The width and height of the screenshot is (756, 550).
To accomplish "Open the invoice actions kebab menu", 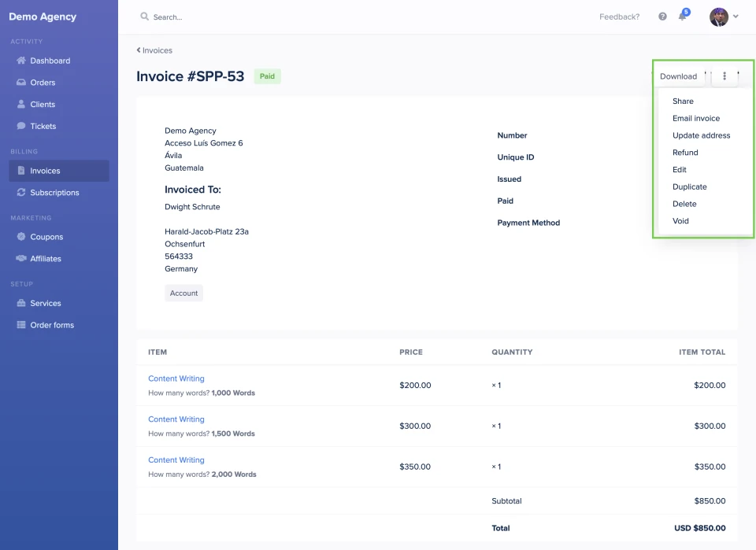I will point(724,76).
